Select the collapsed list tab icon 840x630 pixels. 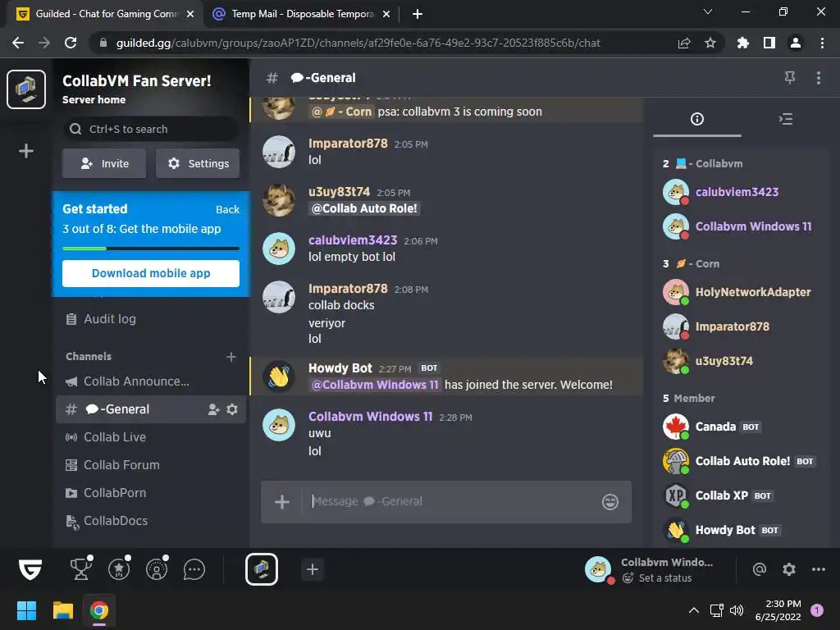[x=785, y=119]
